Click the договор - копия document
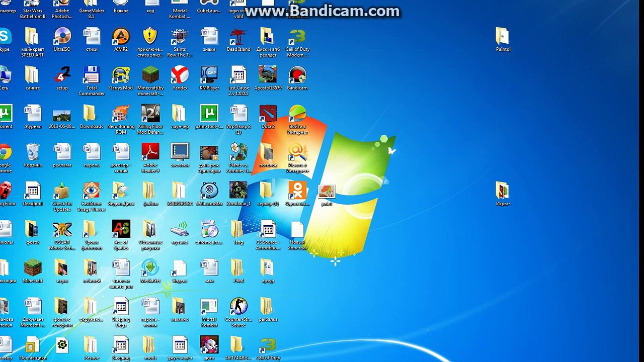Image resolution: width=644 pixels, height=362 pixels. pos(121,158)
